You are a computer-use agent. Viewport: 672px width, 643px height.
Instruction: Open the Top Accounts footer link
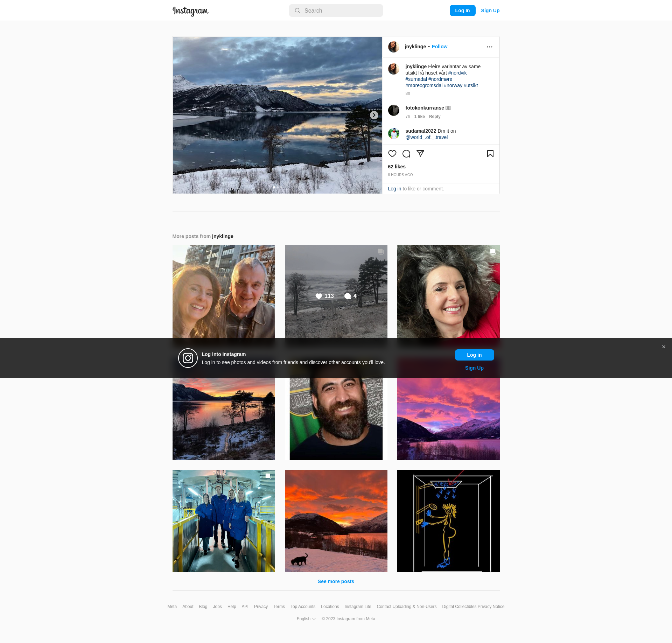(x=302, y=607)
